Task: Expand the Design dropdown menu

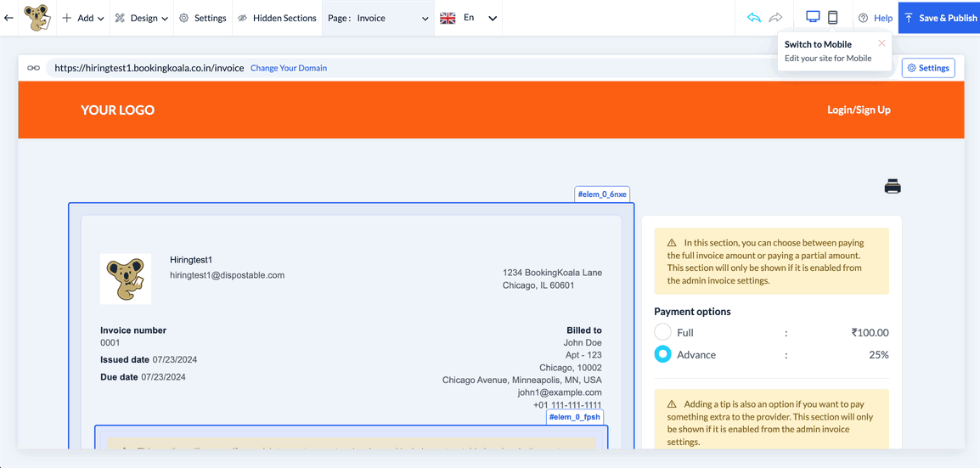Action: [x=142, y=18]
